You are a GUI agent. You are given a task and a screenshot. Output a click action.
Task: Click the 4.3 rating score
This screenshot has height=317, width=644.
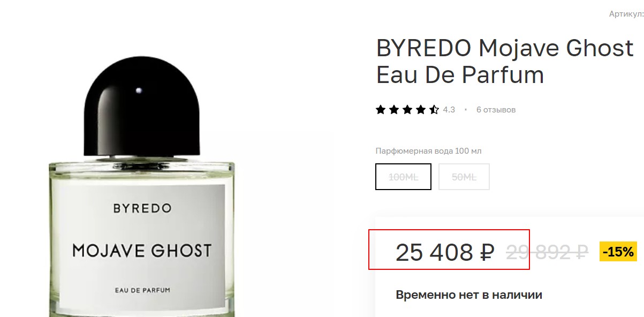tap(449, 110)
